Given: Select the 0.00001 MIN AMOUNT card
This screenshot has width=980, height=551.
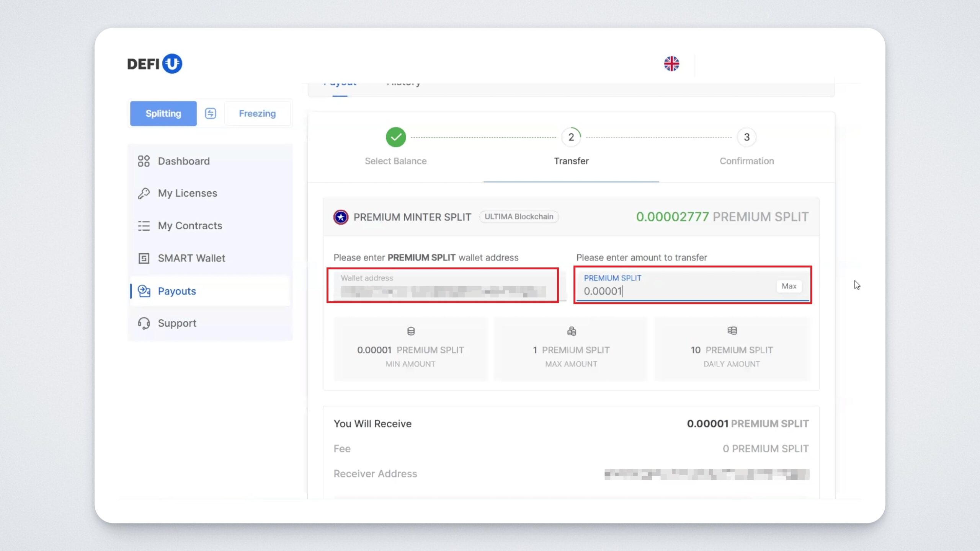Looking at the screenshot, I should 410,349.
